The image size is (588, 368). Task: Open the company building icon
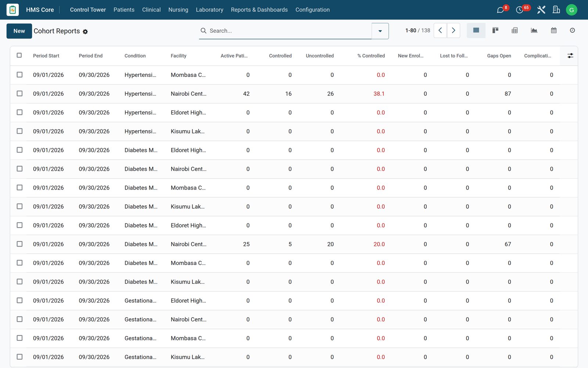tap(556, 10)
